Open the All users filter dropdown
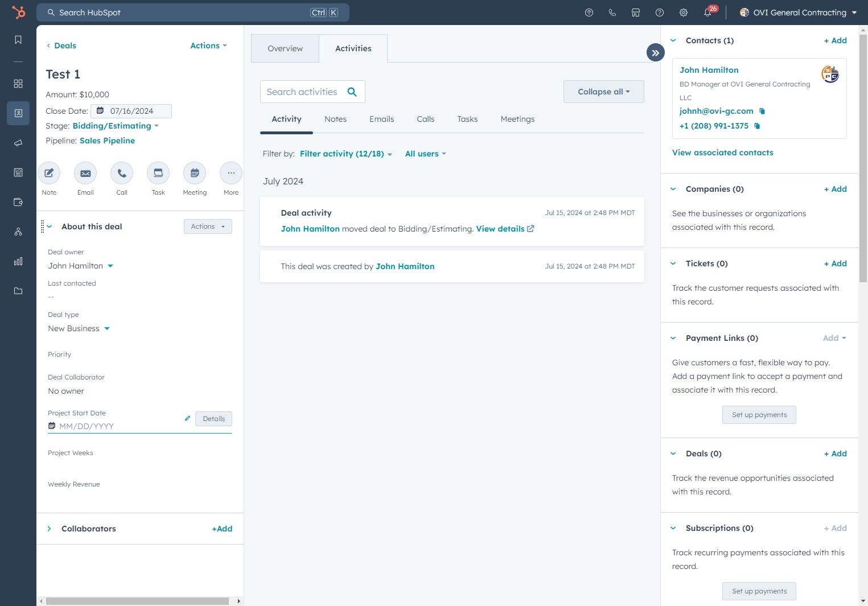This screenshot has height=606, width=868. pos(426,154)
